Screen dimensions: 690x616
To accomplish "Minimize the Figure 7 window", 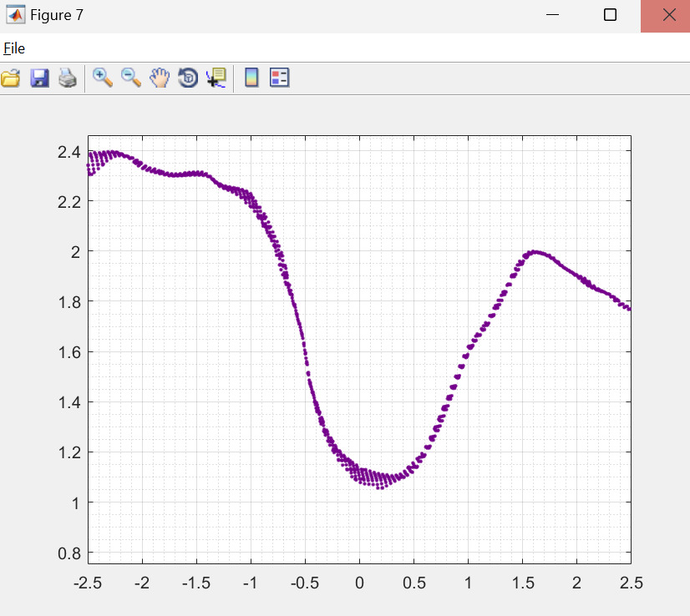I will click(552, 15).
